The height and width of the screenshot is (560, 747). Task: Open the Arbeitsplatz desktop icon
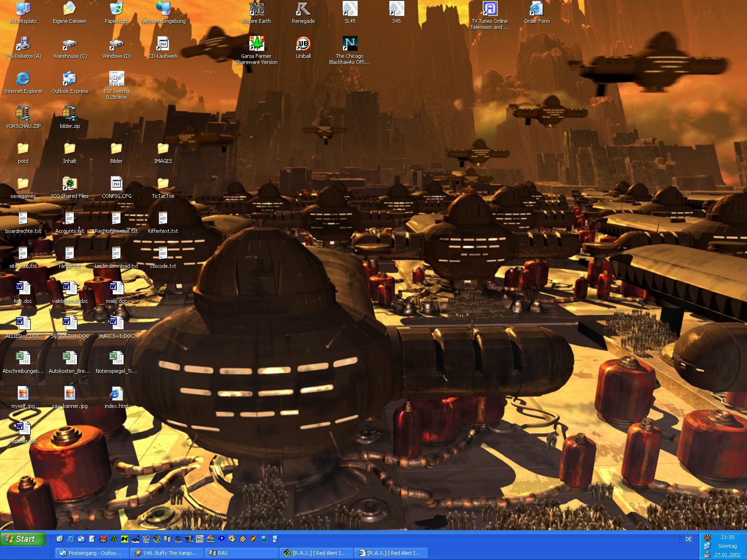23,13
